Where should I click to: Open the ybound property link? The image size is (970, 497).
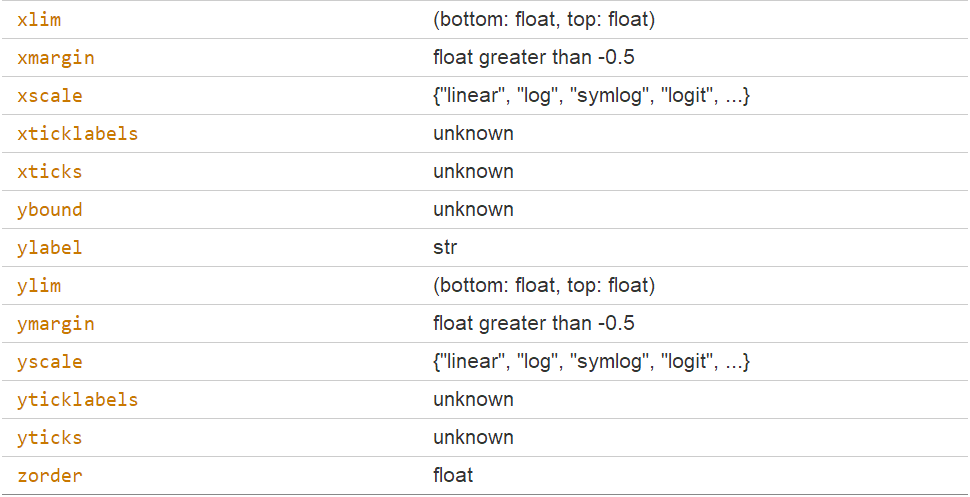coord(50,210)
